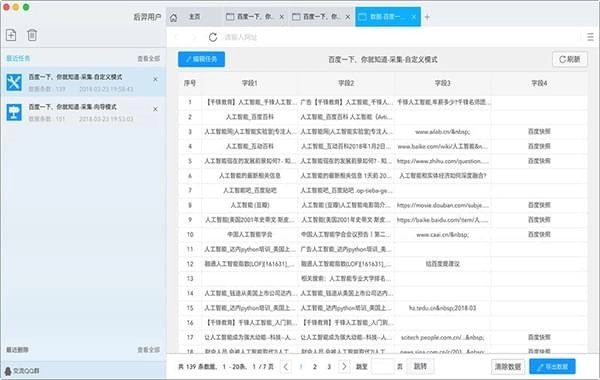The height and width of the screenshot is (380, 600).
Task: Click the 清除数据 button
Action: point(508,367)
